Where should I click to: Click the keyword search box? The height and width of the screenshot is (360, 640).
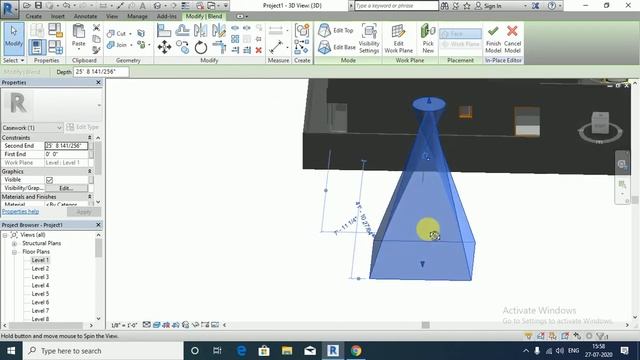396,6
